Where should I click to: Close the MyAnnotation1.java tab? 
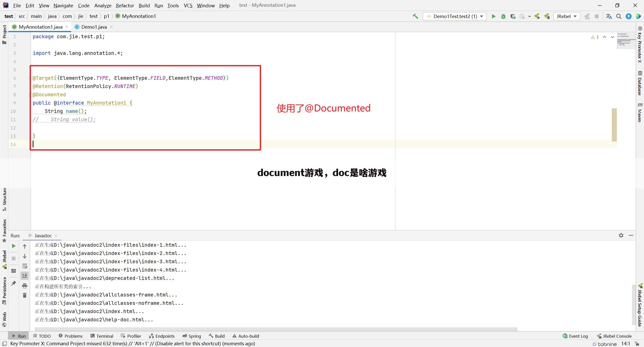(67, 27)
